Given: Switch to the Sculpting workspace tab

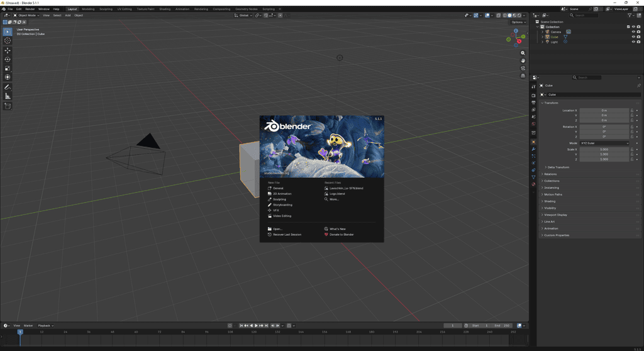Looking at the screenshot, I should [x=106, y=9].
